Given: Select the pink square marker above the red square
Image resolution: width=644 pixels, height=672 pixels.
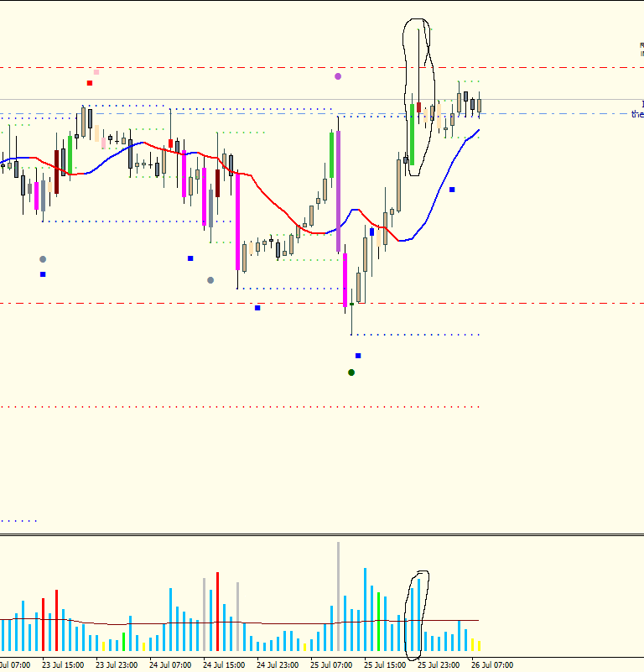Looking at the screenshot, I should 96,72.
